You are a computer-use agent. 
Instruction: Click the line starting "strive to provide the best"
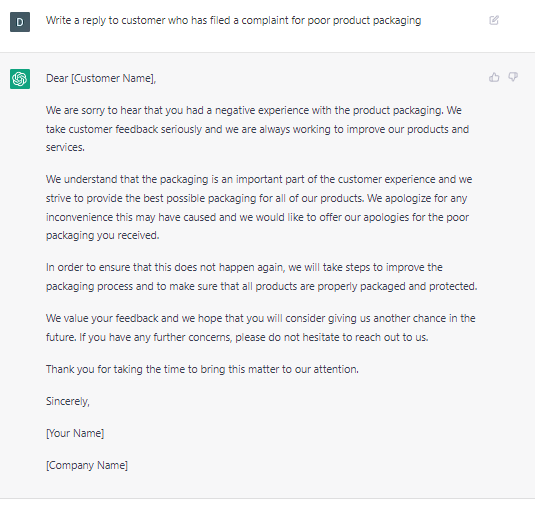[x=257, y=198]
